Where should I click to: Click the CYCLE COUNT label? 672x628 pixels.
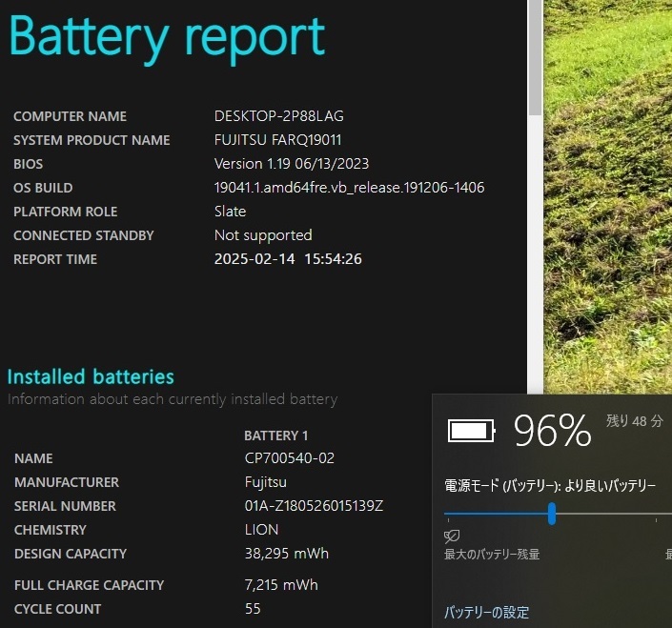(57, 609)
